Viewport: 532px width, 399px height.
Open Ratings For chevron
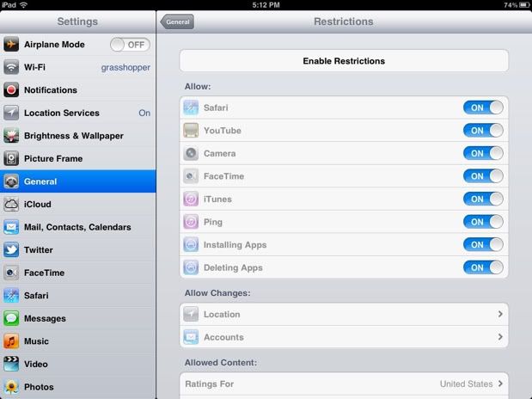(500, 384)
